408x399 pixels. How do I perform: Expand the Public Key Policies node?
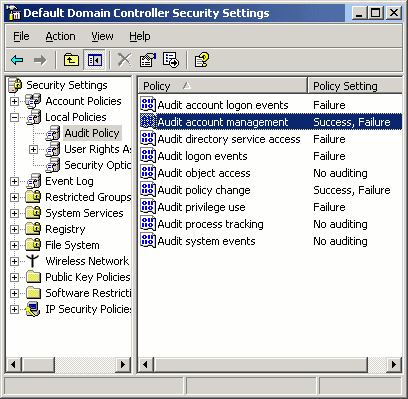tap(14, 277)
